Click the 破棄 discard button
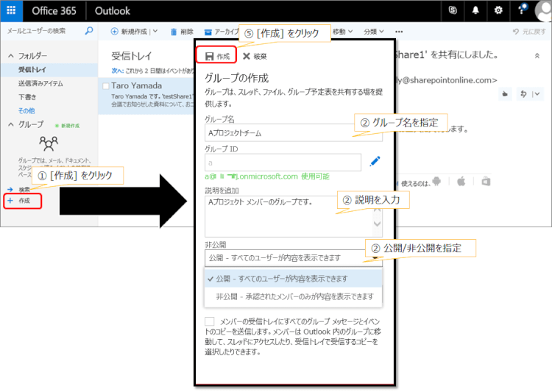Image resolution: width=552 pixels, height=392 pixels. (x=255, y=56)
